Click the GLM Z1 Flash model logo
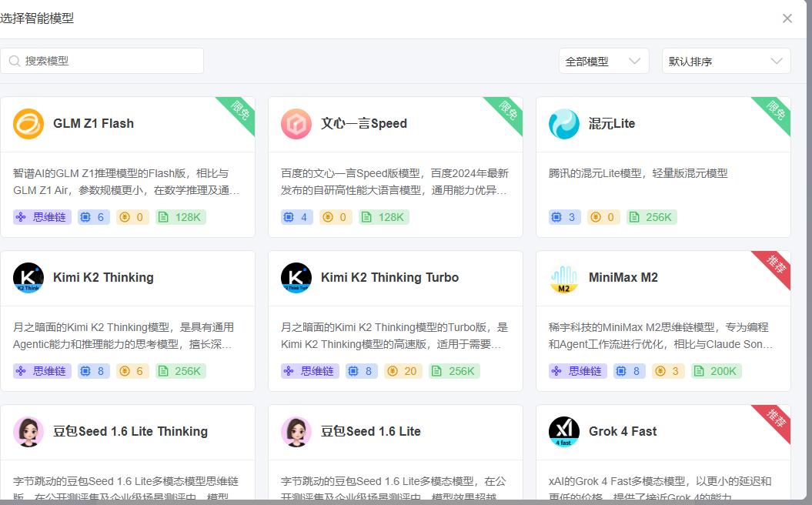Viewport: 812px width, 505px height. click(28, 124)
